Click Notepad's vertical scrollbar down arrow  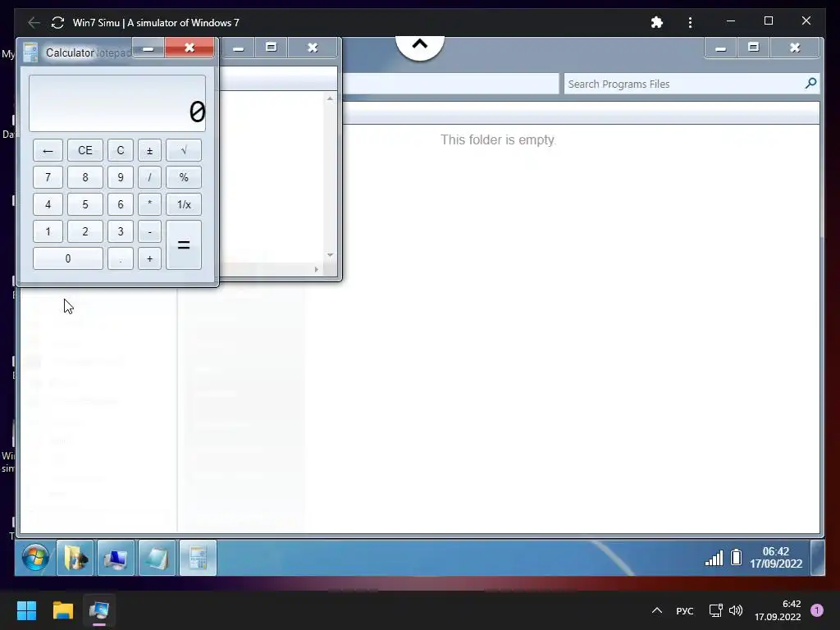[x=330, y=255]
